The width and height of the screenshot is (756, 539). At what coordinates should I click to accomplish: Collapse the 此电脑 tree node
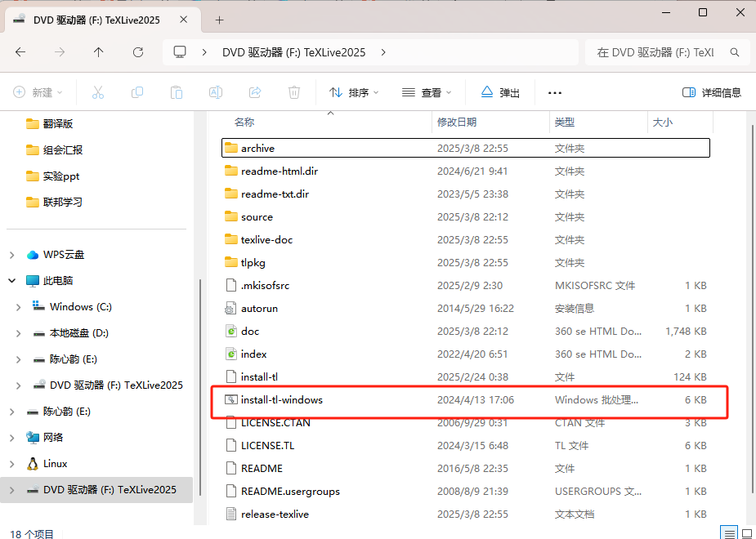(12, 280)
